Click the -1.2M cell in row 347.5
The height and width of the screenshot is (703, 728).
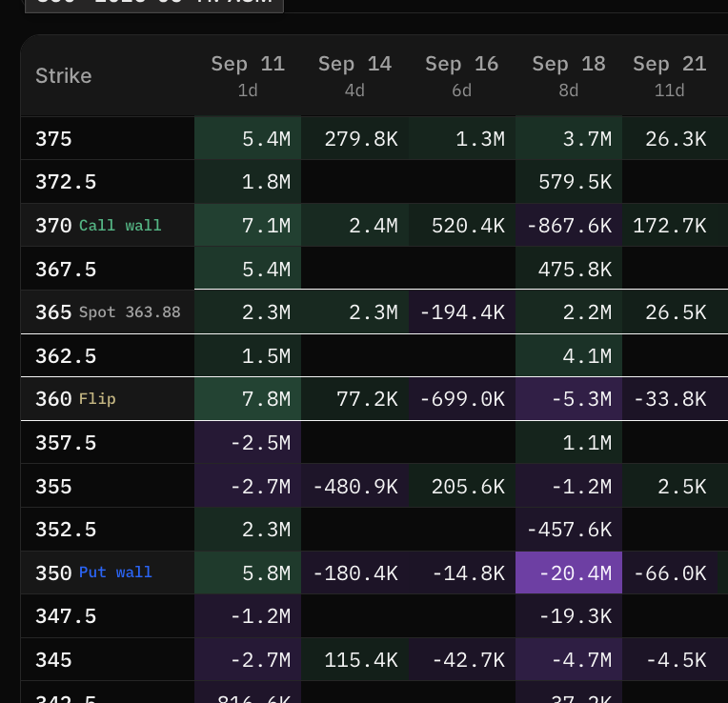click(248, 616)
